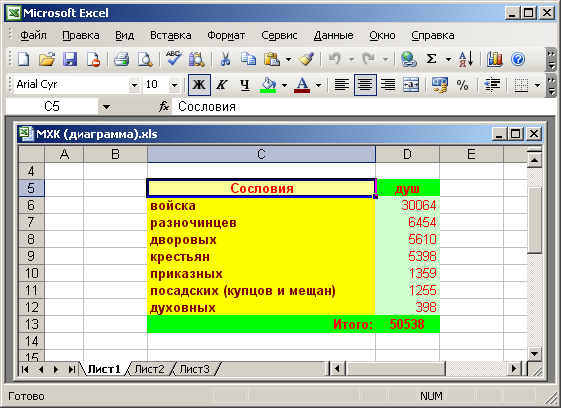This screenshot has height=408, width=561.
Task: Toggle Italic (К) formatting
Action: point(222,85)
